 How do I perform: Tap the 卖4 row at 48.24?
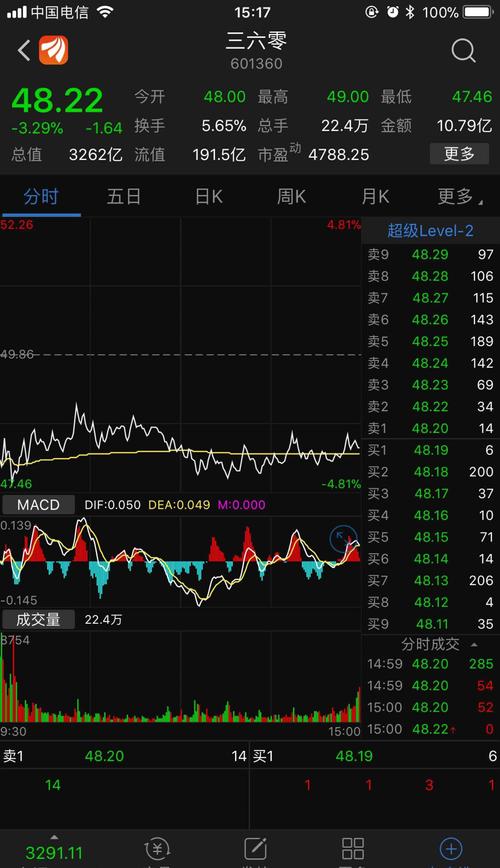430,363
